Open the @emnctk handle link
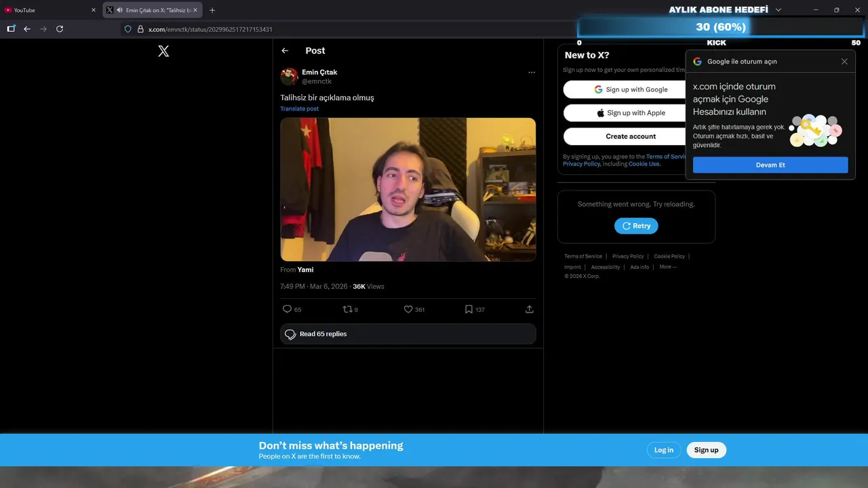Screen dimensions: 868x488 (x=317, y=81)
